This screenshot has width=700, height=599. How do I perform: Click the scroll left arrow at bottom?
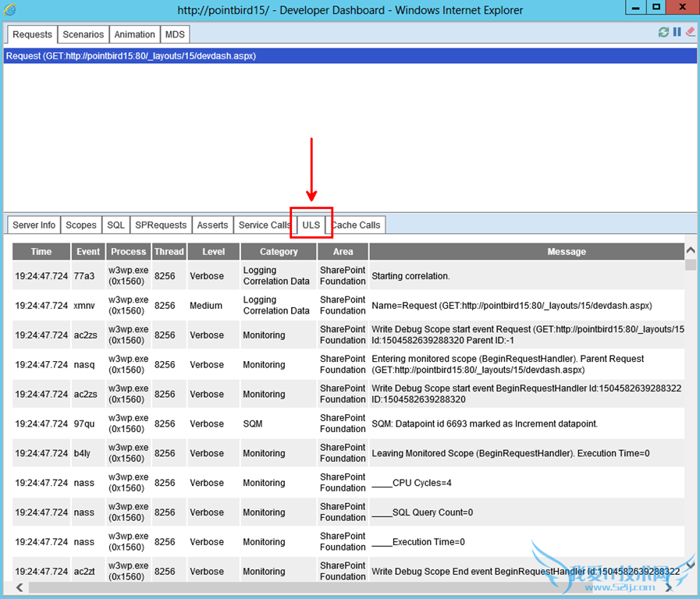[20, 587]
